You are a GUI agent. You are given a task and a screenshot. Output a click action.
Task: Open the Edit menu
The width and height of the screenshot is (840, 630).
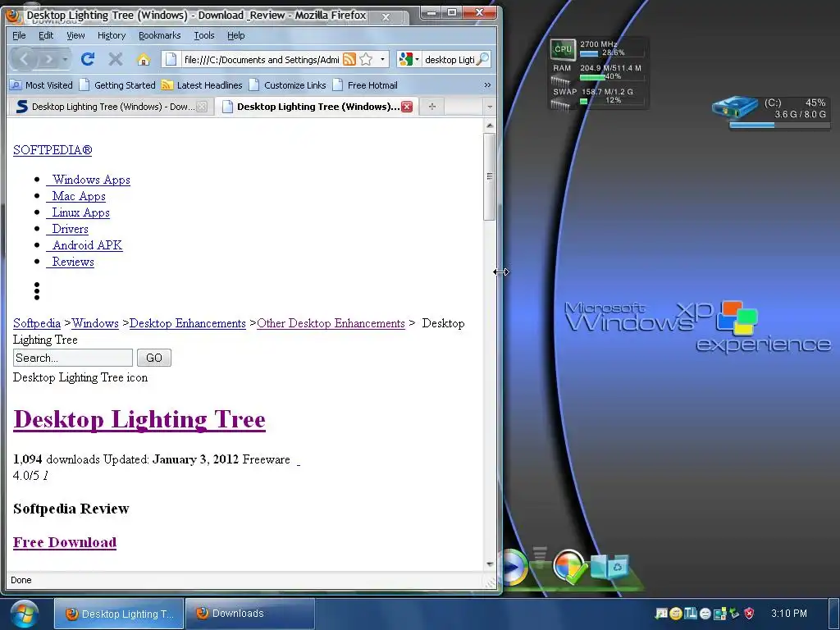point(46,35)
